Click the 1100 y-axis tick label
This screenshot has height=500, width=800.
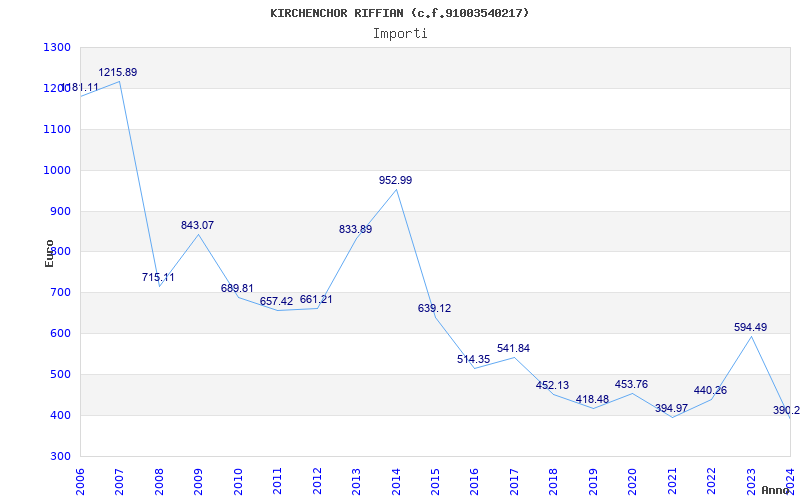click(x=57, y=130)
